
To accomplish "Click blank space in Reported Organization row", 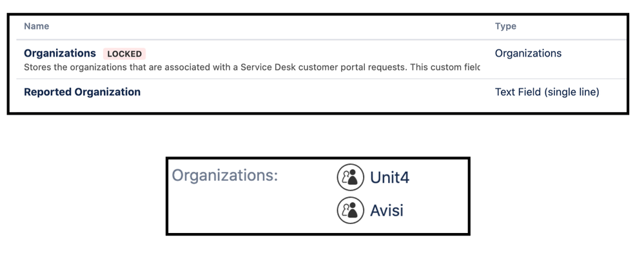I will click(x=317, y=92).
